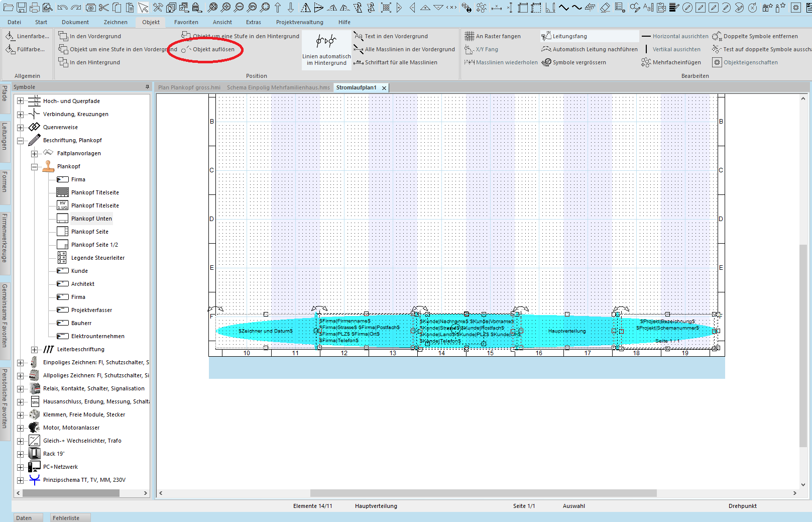The height and width of the screenshot is (522, 812).
Task: Expand Hoch- und Querpfade node
Action: [x=20, y=101]
